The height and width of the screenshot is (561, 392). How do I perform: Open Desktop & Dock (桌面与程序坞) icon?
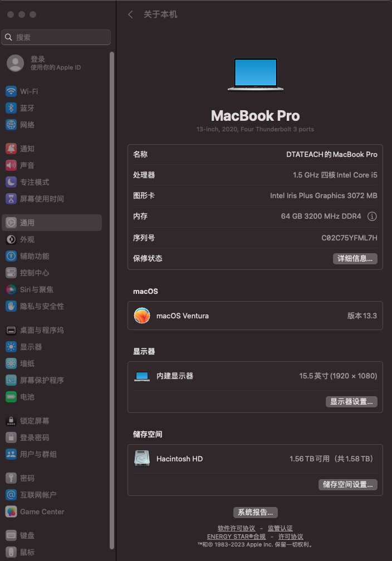(11, 330)
